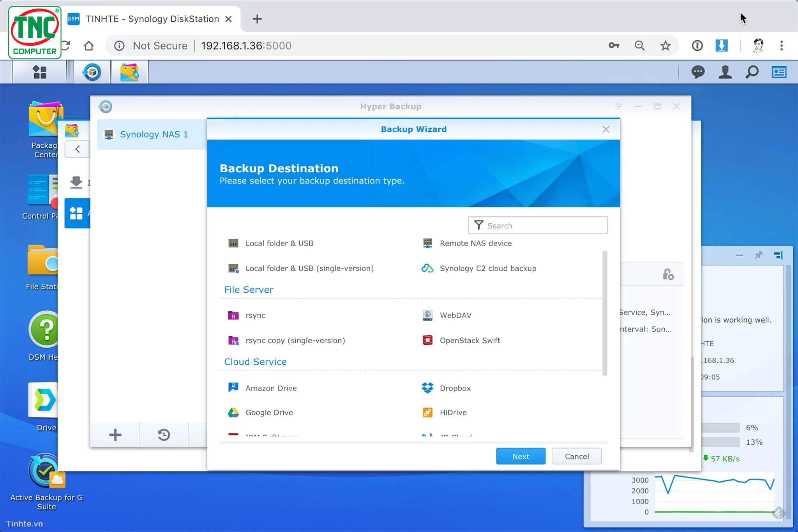This screenshot has width=798, height=532.
Task: Minimize the widgets panel dash icon
Action: pos(739,255)
